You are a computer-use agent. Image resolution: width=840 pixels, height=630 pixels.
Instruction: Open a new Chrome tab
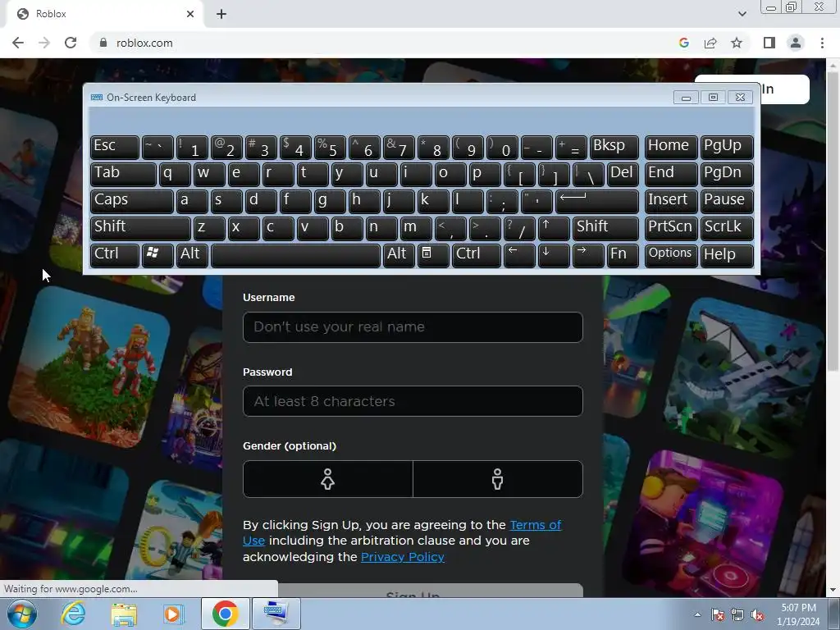point(221,14)
